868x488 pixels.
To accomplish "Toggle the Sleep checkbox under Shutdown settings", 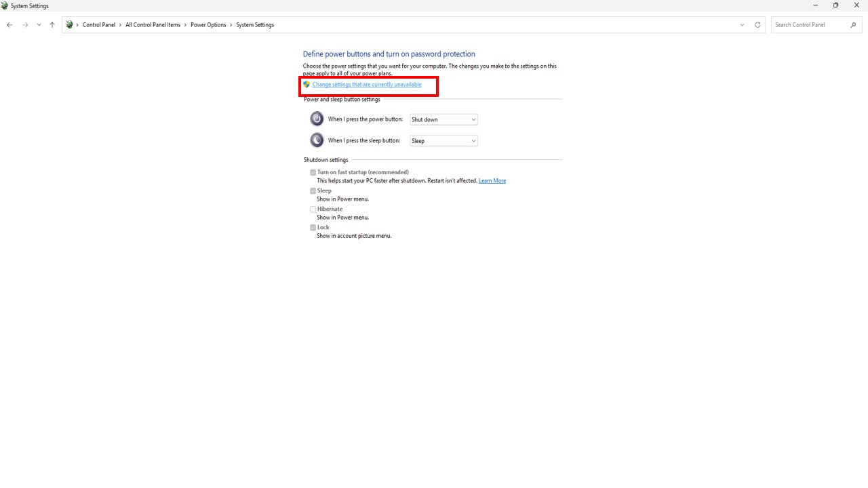I will pos(313,191).
